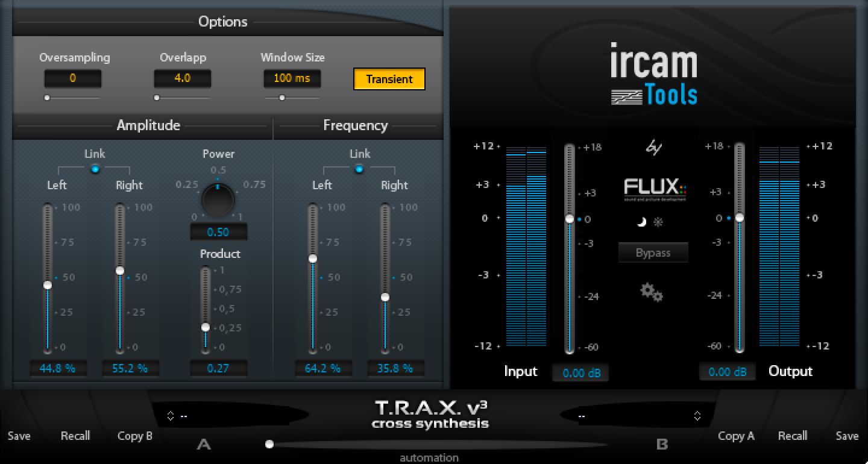Recall the B preset slot
The width and height of the screenshot is (868, 464).
(x=793, y=436)
